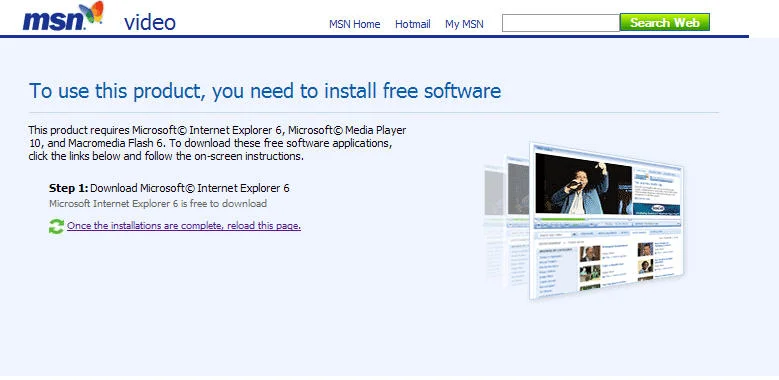The width and height of the screenshot is (779, 380).
Task: Focus the web search input field
Action: pos(561,23)
